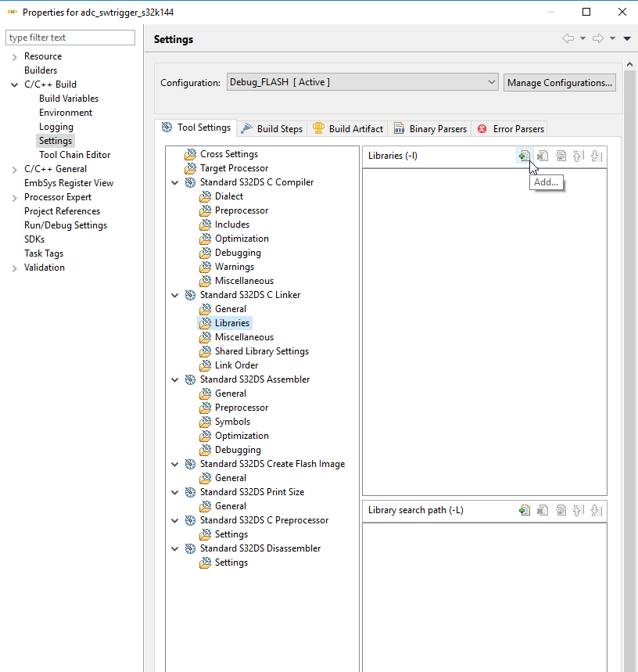Open Settings under Disassembler

tap(231, 562)
